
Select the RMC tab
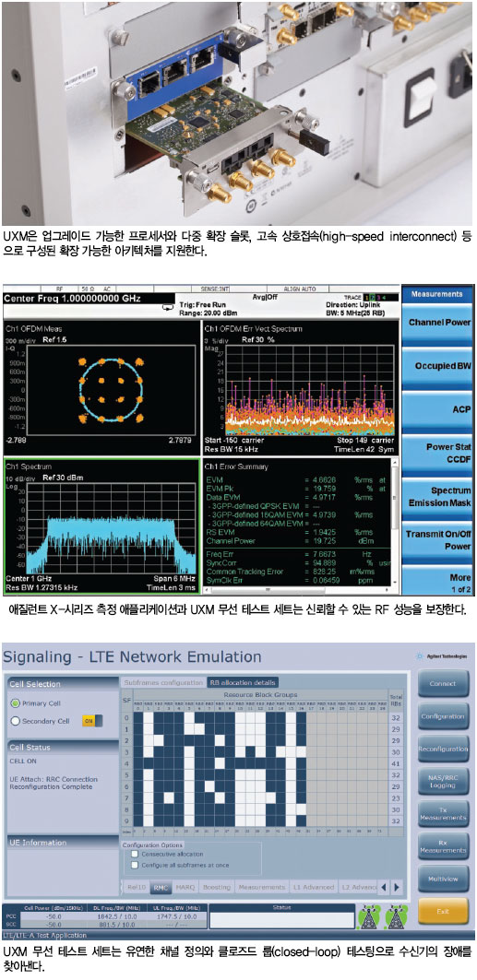click(x=161, y=887)
